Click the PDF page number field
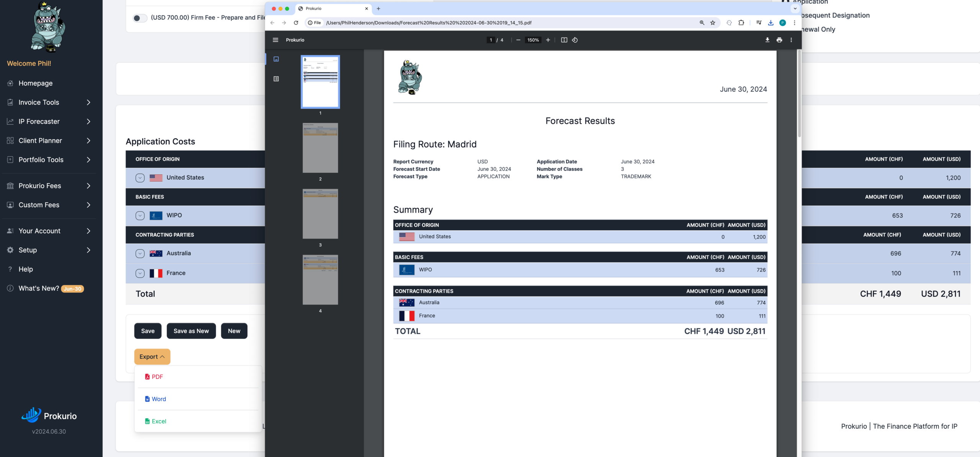 click(x=491, y=40)
